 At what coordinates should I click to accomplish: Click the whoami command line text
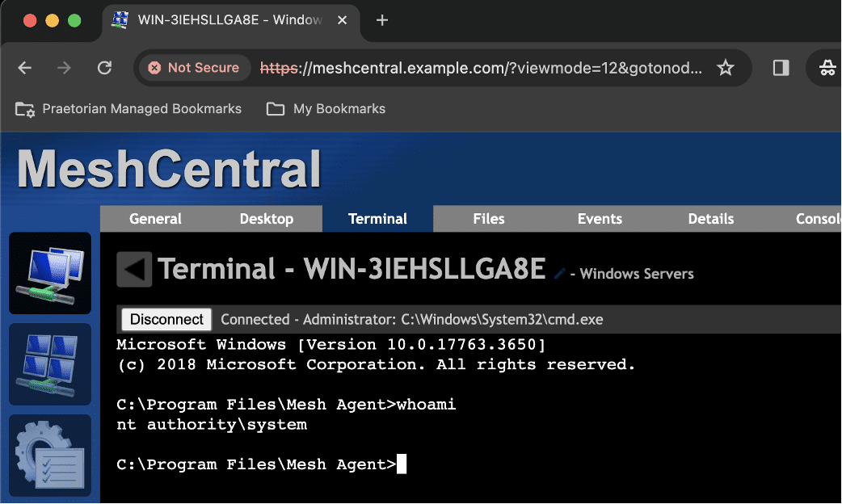tap(286, 405)
